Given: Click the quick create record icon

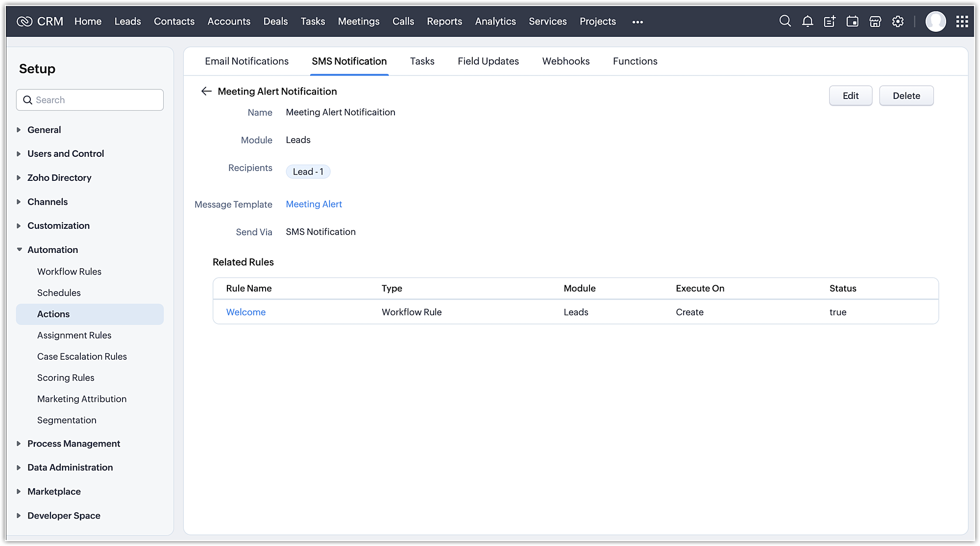Looking at the screenshot, I should pos(830,21).
